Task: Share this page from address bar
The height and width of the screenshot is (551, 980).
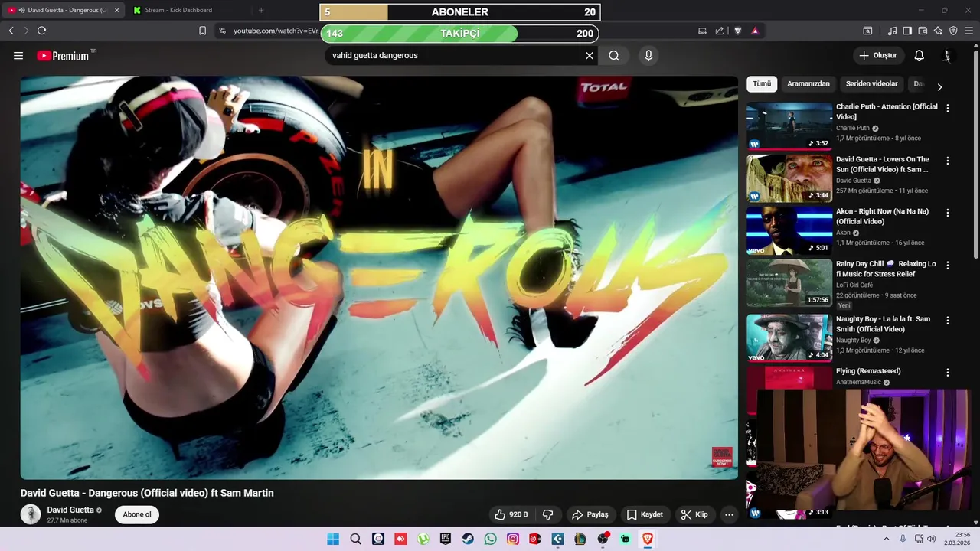Action: point(720,31)
